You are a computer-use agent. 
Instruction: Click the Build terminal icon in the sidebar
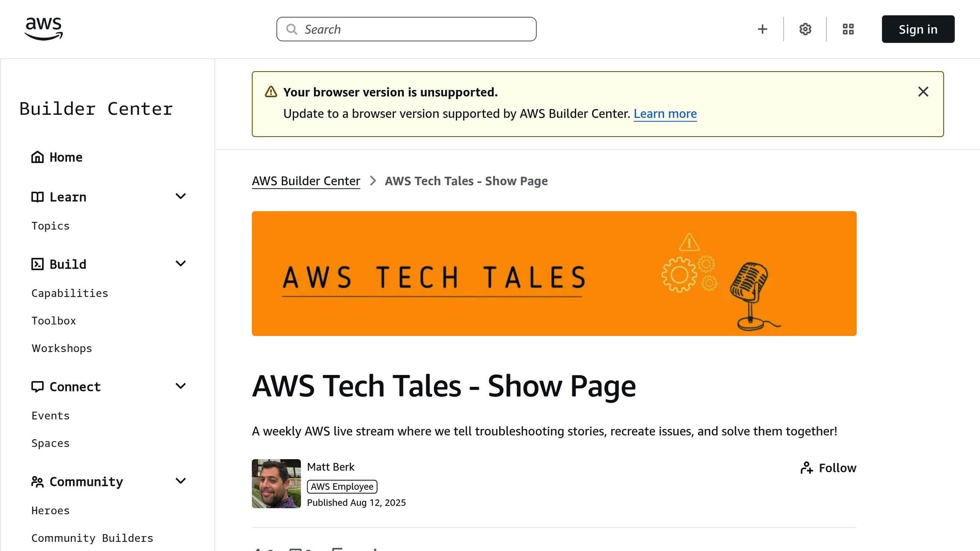point(38,264)
